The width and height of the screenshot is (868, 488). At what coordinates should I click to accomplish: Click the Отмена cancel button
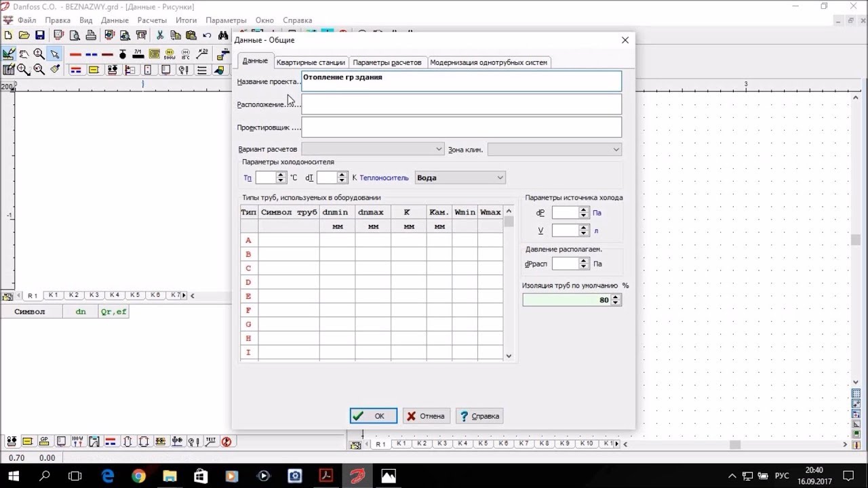(x=427, y=416)
